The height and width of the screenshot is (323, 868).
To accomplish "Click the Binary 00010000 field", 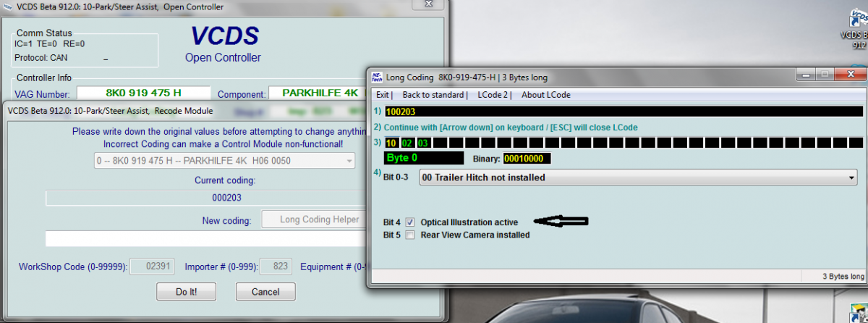I will click(528, 158).
